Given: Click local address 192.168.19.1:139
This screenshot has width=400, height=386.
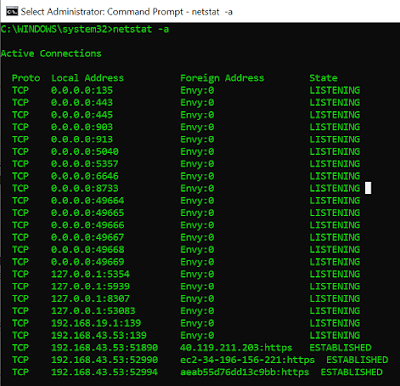Looking at the screenshot, I should 96,323.
